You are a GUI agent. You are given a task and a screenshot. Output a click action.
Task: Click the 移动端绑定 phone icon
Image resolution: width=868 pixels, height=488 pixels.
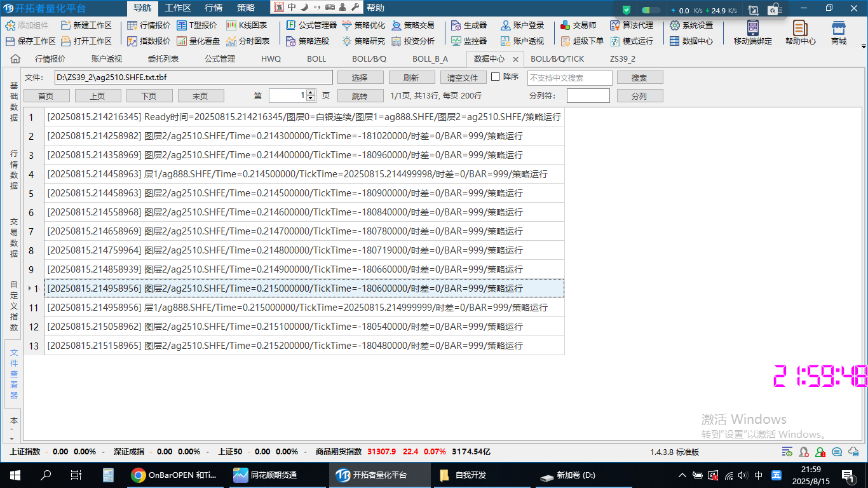tap(752, 29)
